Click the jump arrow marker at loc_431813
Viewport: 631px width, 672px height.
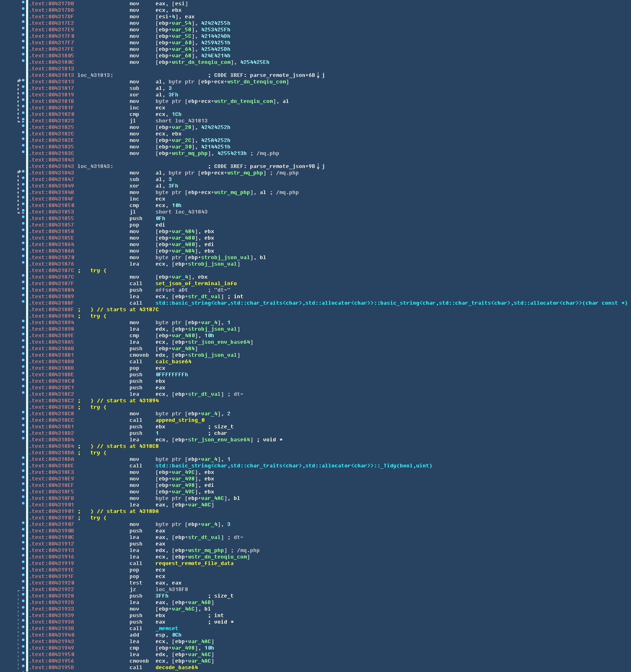click(x=19, y=81)
